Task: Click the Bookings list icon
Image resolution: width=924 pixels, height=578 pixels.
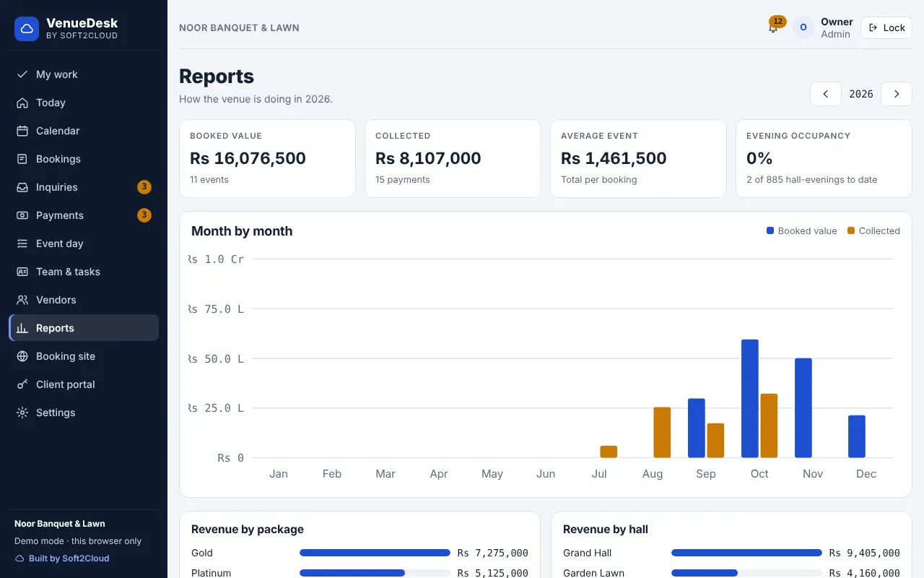Action: pos(22,159)
